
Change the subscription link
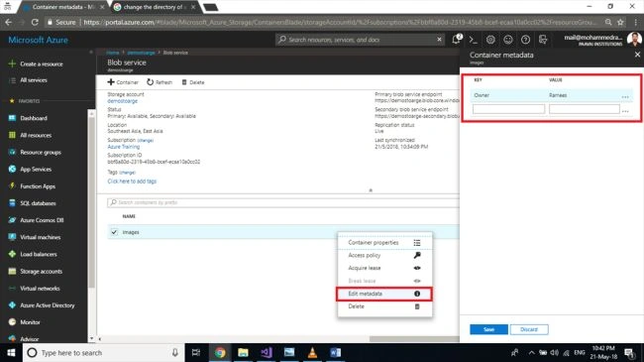145,140
